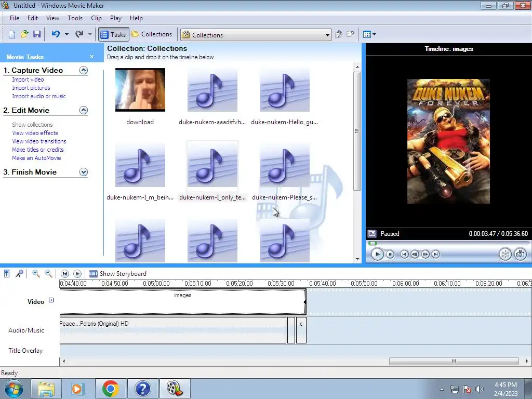Viewport: 532px width, 399px height.
Task: Toggle the Collections pane button
Action: [152, 34]
